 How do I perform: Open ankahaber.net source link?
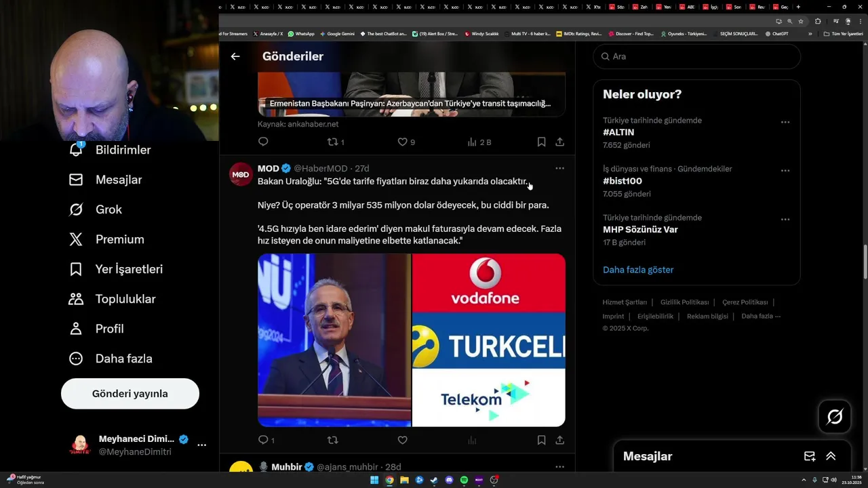tap(313, 124)
